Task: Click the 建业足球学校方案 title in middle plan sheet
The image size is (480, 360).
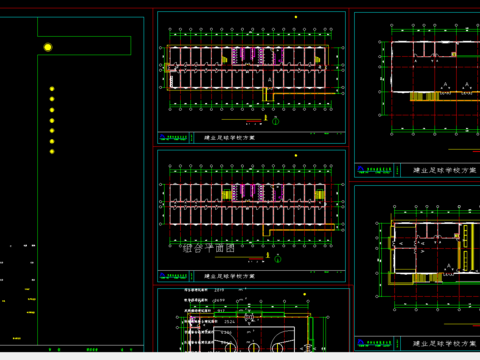Action: (229, 276)
